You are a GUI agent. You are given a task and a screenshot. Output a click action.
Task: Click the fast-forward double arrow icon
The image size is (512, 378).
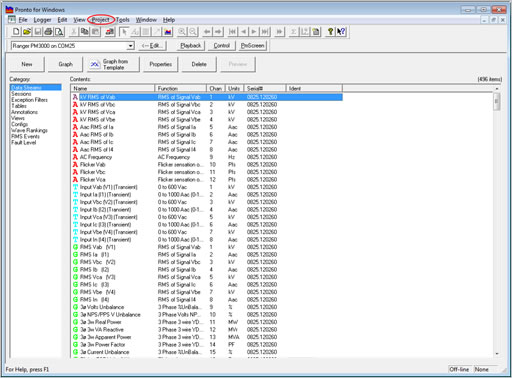tap(279, 32)
